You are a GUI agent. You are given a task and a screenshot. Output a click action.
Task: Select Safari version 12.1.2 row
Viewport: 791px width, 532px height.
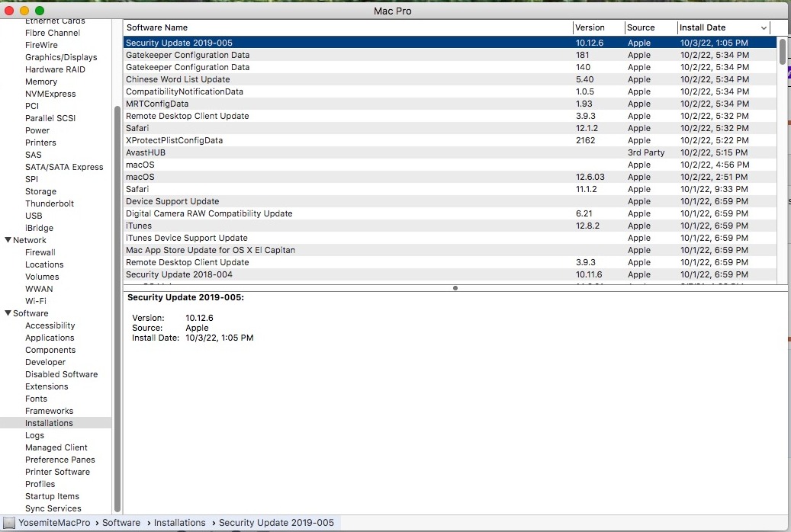[450, 128]
